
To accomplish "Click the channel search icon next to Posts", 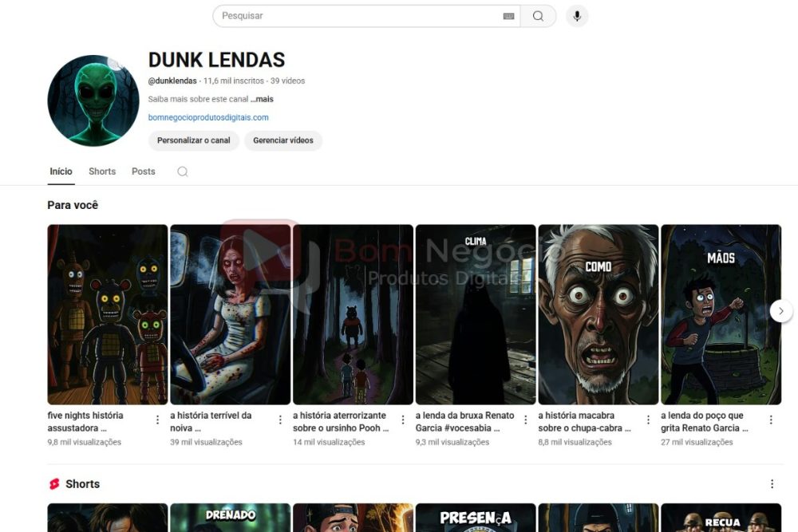I will 183,171.
